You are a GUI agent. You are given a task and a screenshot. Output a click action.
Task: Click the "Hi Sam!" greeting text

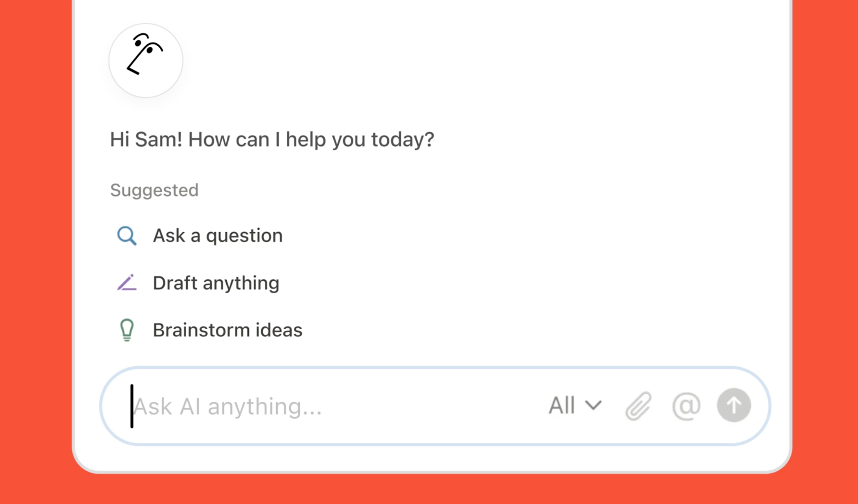click(146, 139)
